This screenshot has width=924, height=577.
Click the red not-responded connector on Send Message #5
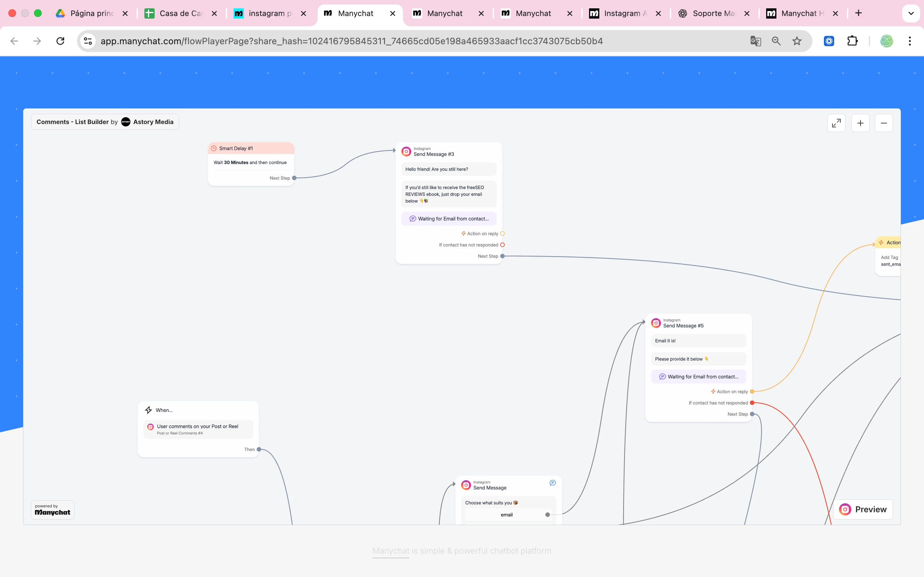point(752,403)
